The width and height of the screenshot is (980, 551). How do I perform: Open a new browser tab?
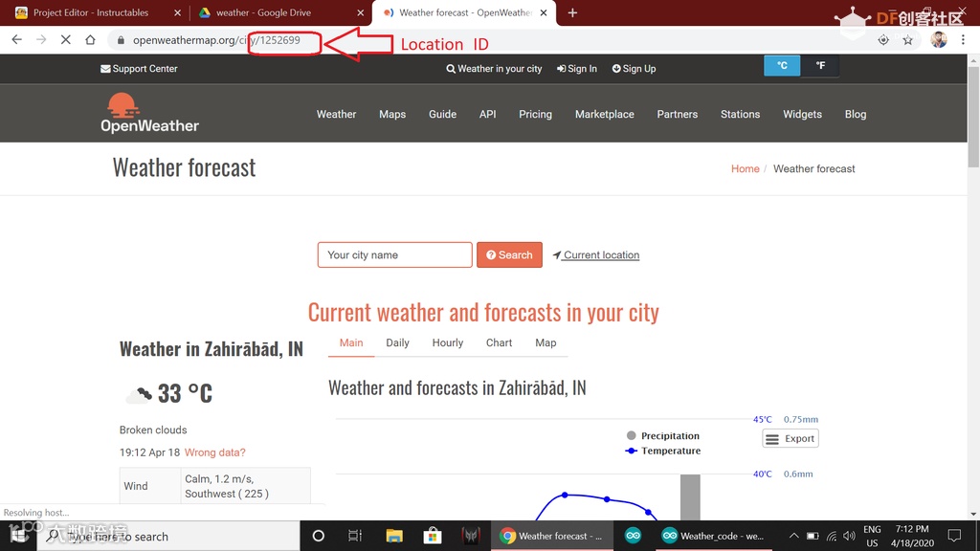point(572,12)
